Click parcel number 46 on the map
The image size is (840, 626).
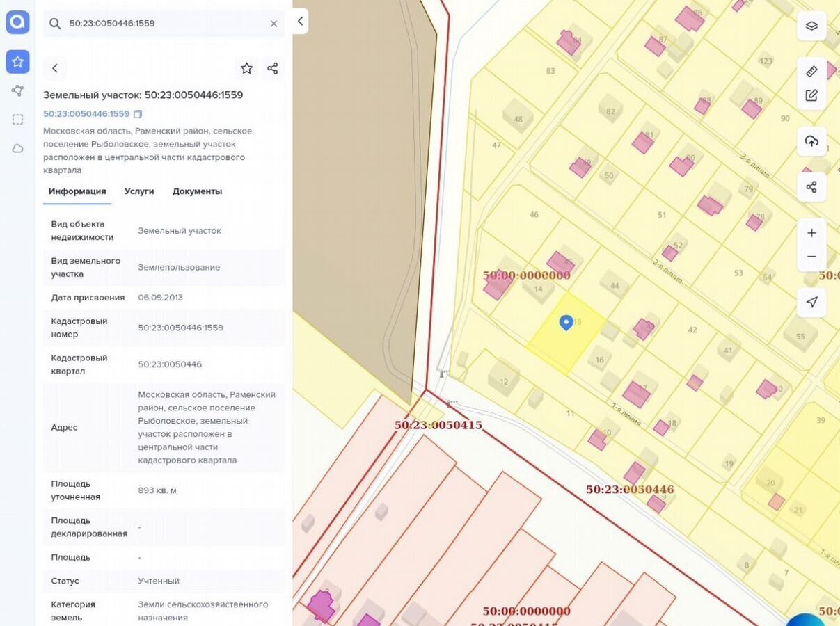point(534,215)
